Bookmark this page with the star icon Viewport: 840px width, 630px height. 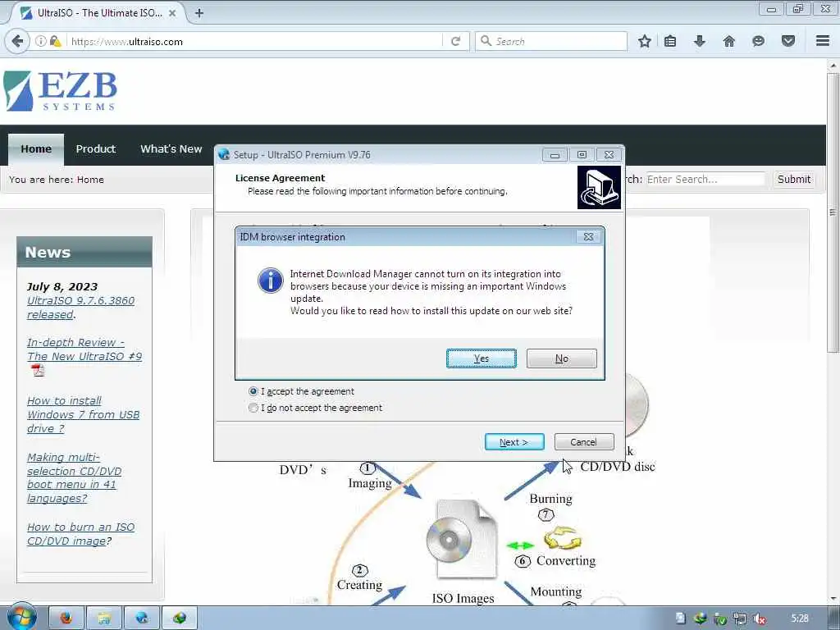coord(645,41)
